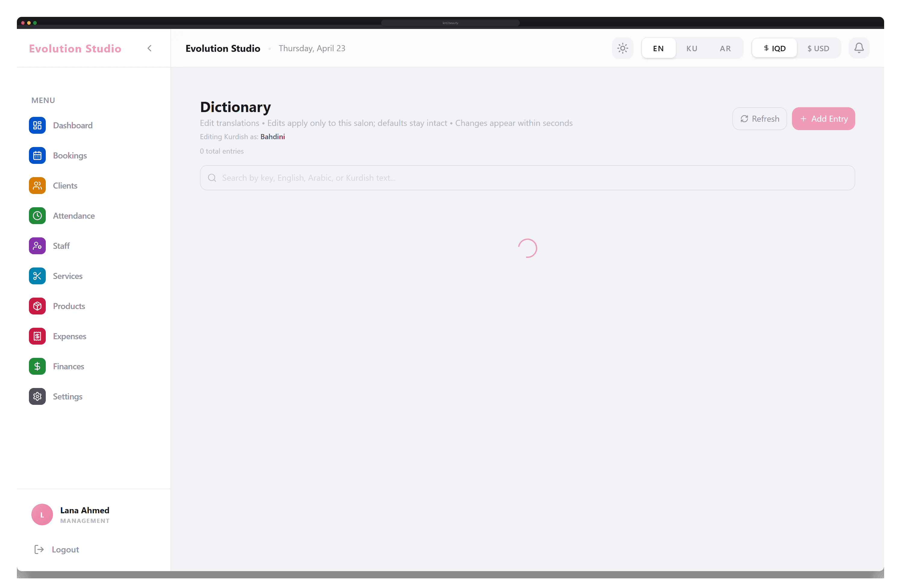Click the Services scissors icon

(37, 276)
